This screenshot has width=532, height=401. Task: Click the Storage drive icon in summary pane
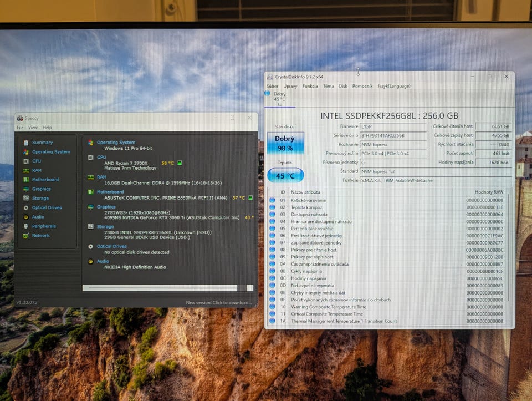click(90, 226)
